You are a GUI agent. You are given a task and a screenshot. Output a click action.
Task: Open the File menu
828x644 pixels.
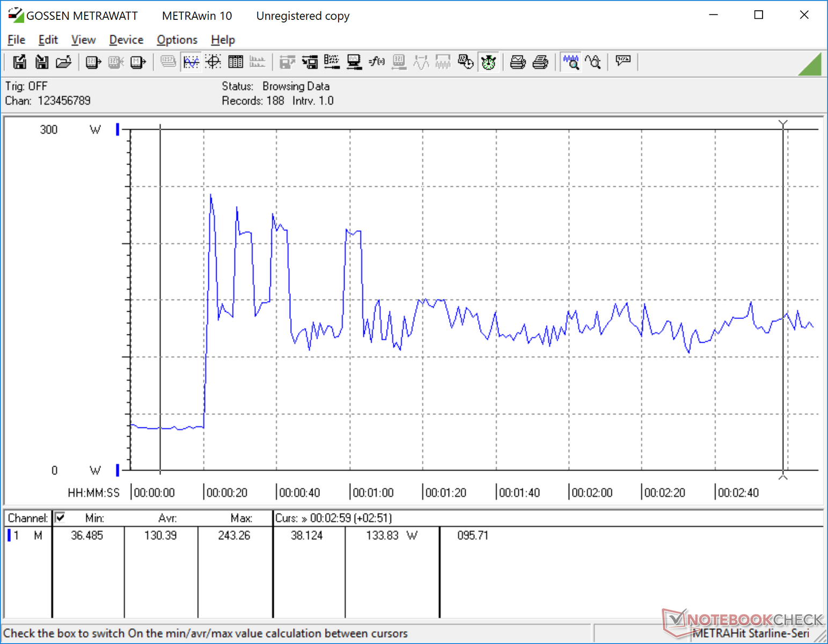pos(16,40)
